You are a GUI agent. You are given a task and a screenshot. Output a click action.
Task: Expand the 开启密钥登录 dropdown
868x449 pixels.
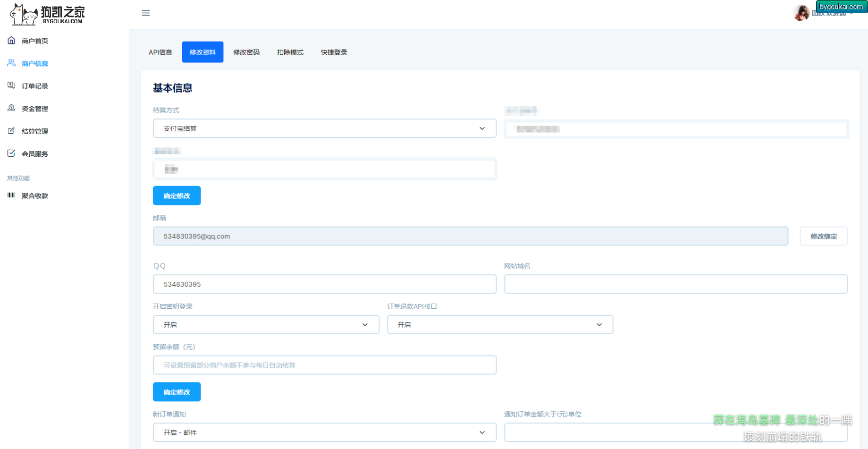pos(266,325)
